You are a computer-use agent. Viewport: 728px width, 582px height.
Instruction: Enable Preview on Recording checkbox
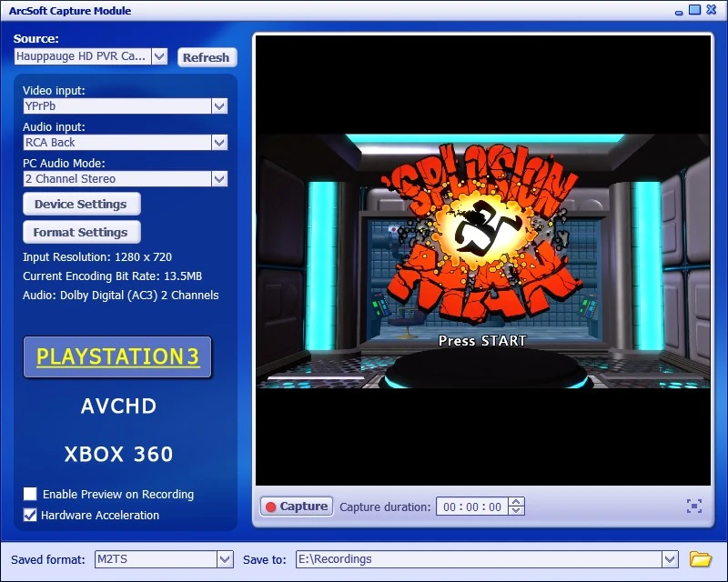(30, 494)
